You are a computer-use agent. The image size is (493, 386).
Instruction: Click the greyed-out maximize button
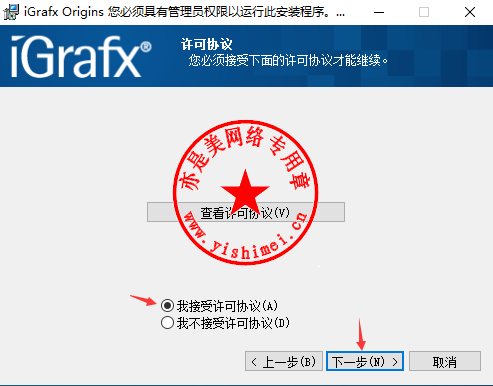click(x=424, y=12)
